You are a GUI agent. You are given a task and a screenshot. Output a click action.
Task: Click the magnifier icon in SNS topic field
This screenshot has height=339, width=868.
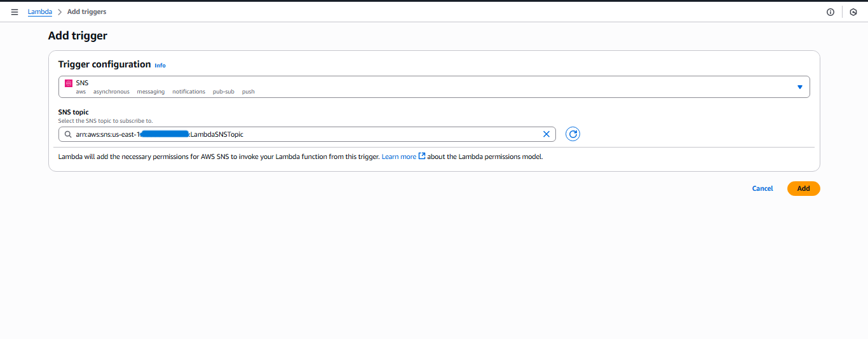pos(67,134)
